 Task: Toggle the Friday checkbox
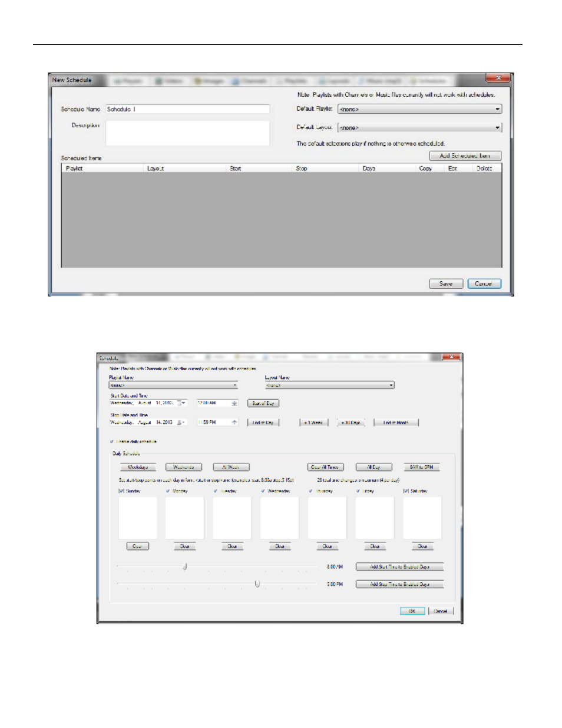358,490
